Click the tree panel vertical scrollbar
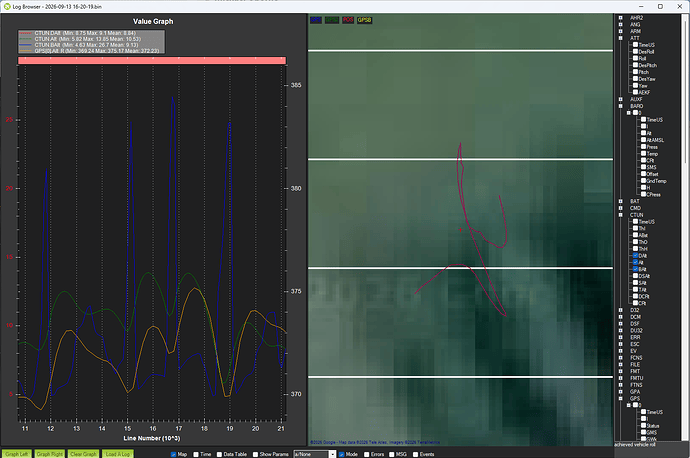Screen dimensions: 690x458 (x=685, y=227)
